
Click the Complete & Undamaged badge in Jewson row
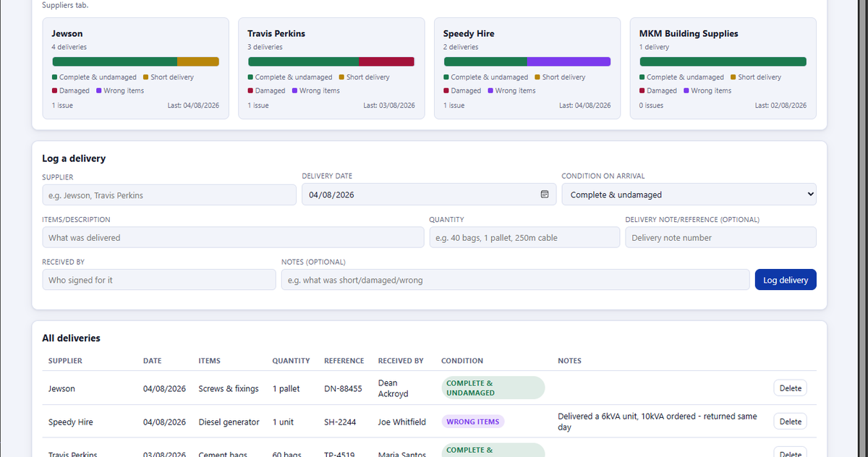493,388
